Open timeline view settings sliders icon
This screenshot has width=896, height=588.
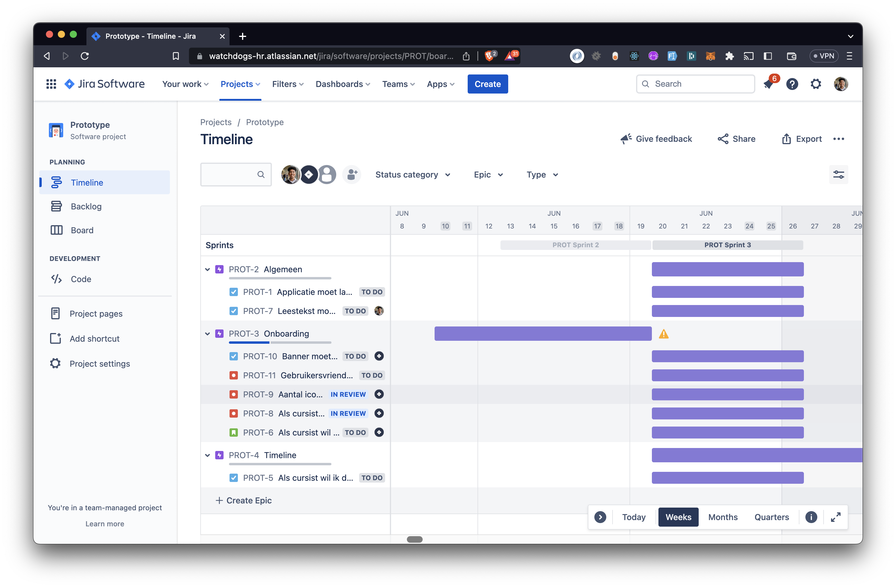(x=839, y=174)
